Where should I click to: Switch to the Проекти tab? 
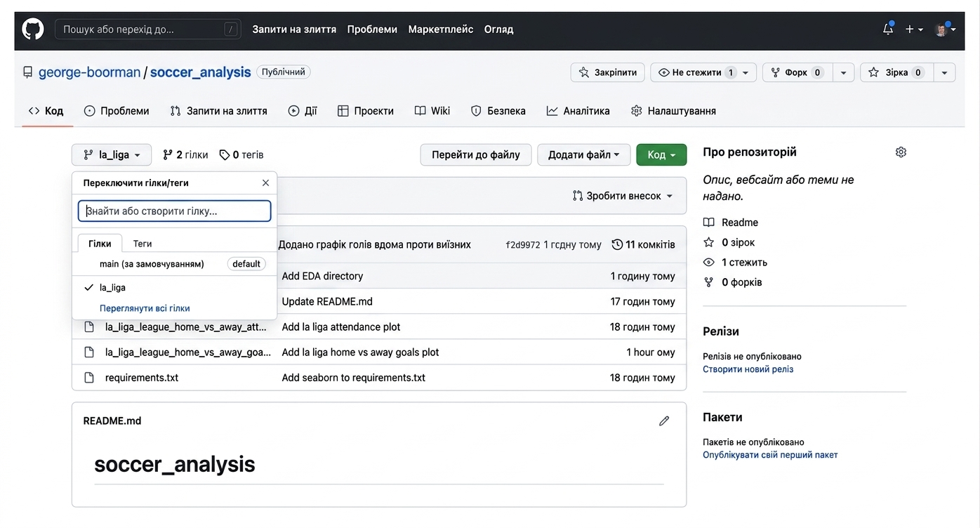365,111
